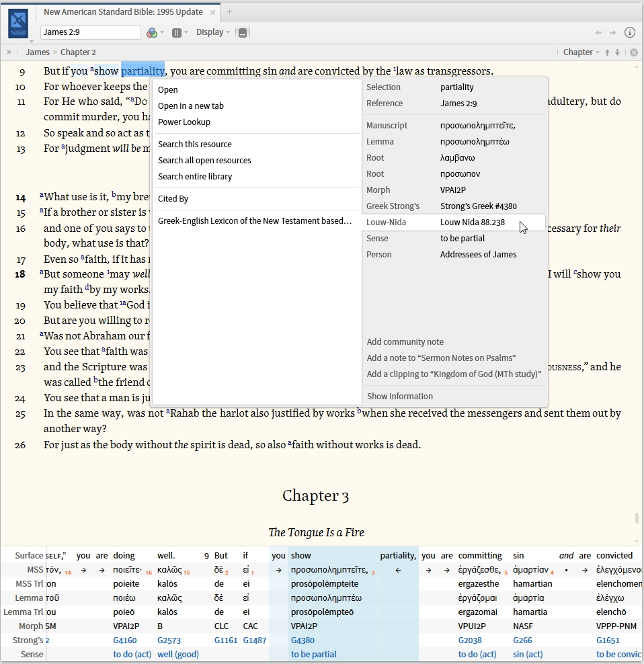
Task: Select Louw Nida 88.238 row
Action: [x=454, y=222]
